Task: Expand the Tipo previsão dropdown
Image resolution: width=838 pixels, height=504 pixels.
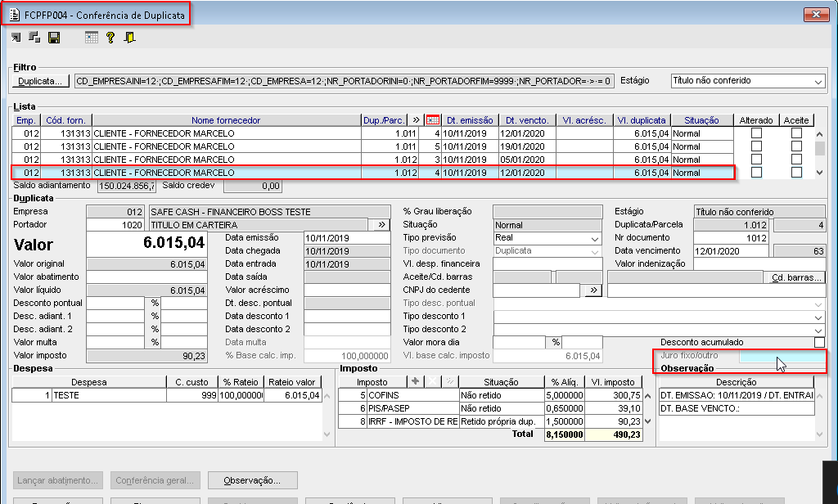Action: coord(595,238)
